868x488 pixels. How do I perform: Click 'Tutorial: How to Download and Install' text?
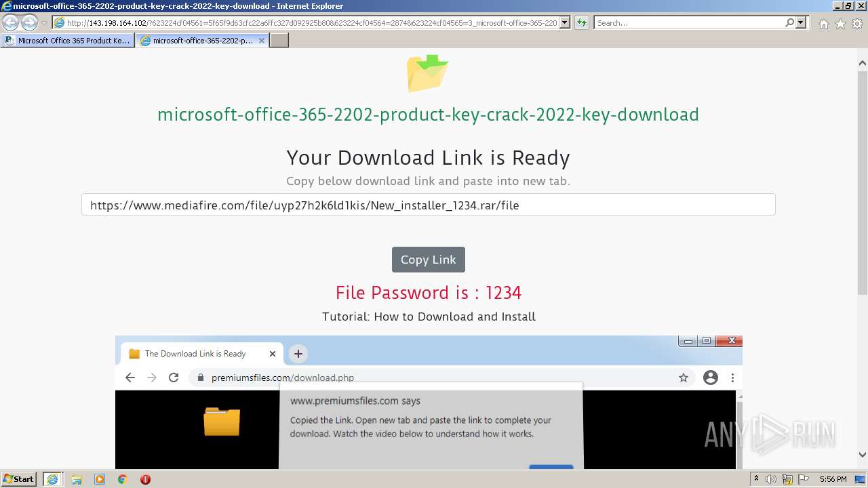(x=429, y=317)
